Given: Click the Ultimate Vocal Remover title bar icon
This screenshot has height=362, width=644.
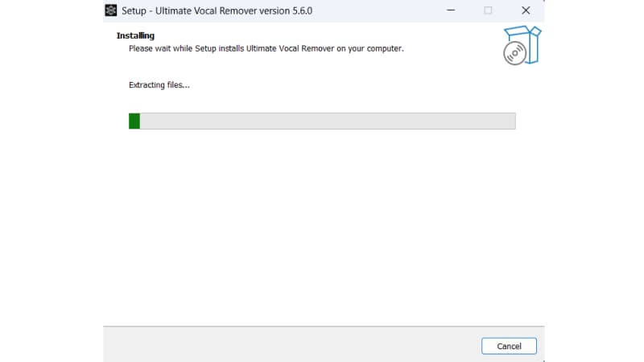Looking at the screenshot, I should pos(111,10).
